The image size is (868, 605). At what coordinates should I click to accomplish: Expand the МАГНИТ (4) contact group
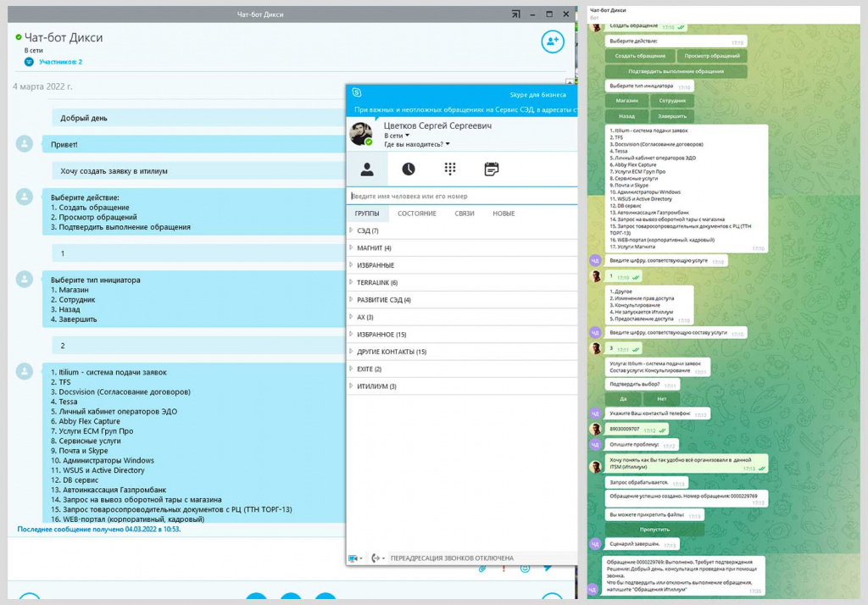374,248
